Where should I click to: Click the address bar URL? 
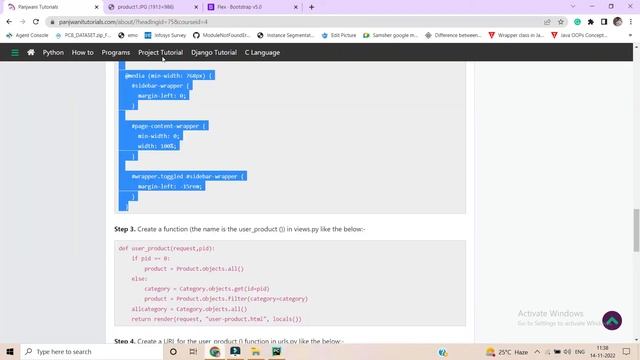(x=133, y=22)
